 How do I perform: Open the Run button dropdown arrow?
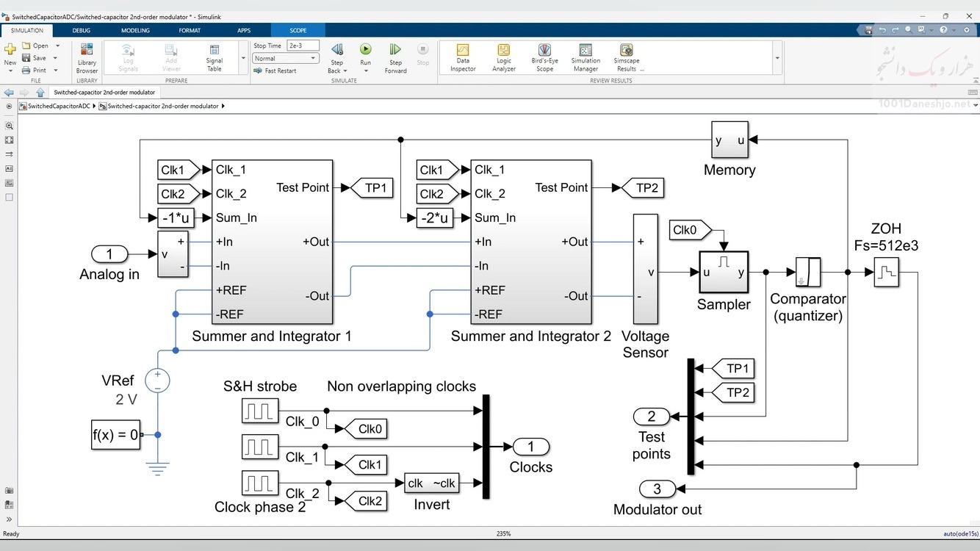(365, 71)
